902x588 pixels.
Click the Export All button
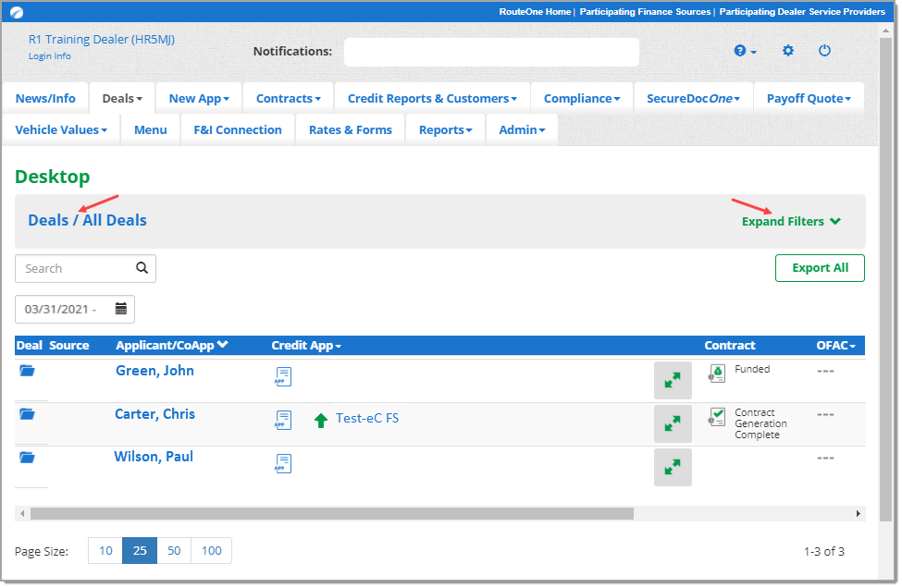pos(820,268)
